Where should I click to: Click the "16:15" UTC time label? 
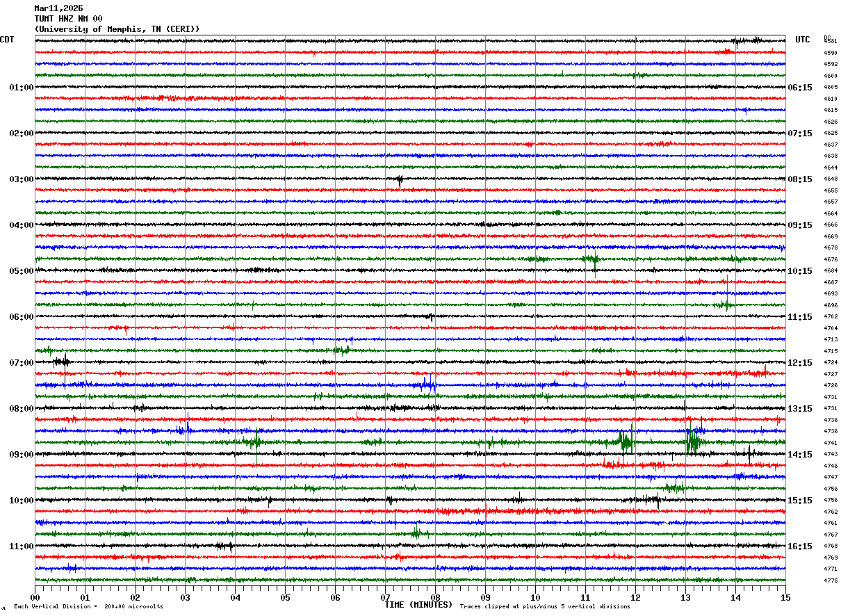pos(800,546)
